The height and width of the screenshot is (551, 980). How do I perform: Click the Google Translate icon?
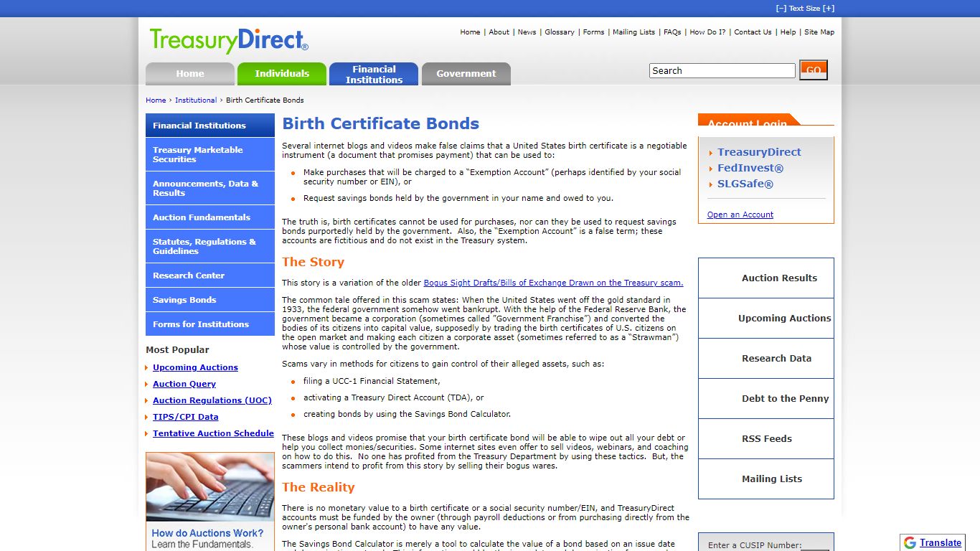pos(910,542)
